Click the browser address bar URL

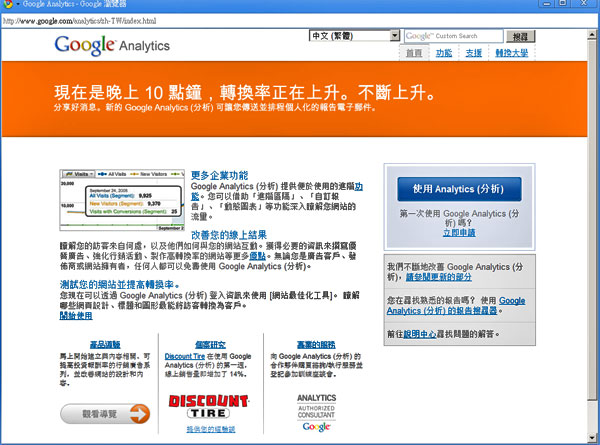click(x=80, y=21)
